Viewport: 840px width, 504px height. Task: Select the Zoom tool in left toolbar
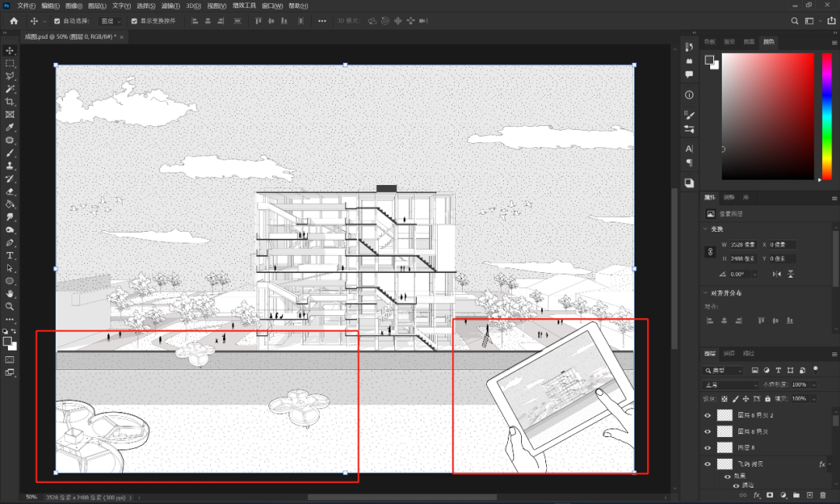coord(9,306)
